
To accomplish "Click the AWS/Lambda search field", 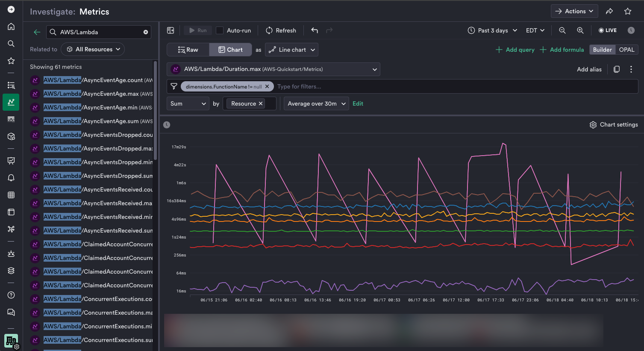I will [x=98, y=32].
